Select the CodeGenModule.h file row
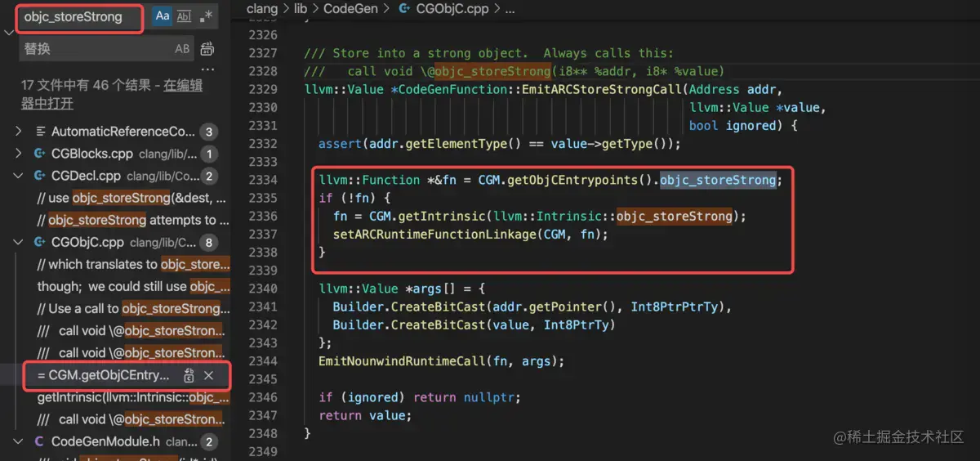 [116, 442]
